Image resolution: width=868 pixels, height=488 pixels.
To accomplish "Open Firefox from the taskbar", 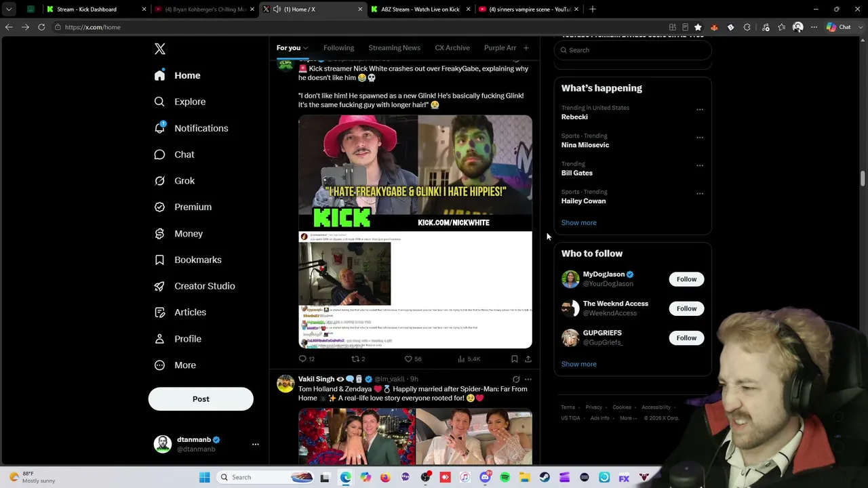I will (x=385, y=477).
